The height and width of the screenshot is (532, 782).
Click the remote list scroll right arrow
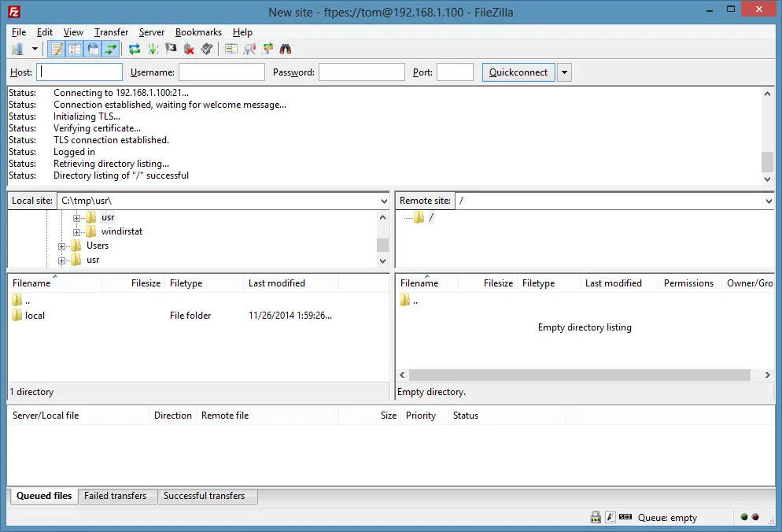(x=768, y=375)
